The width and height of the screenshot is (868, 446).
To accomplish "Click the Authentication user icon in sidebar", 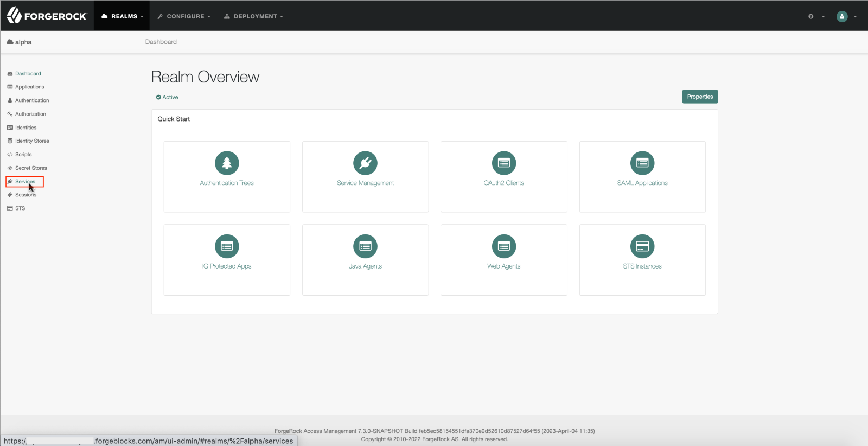I will (x=10, y=100).
